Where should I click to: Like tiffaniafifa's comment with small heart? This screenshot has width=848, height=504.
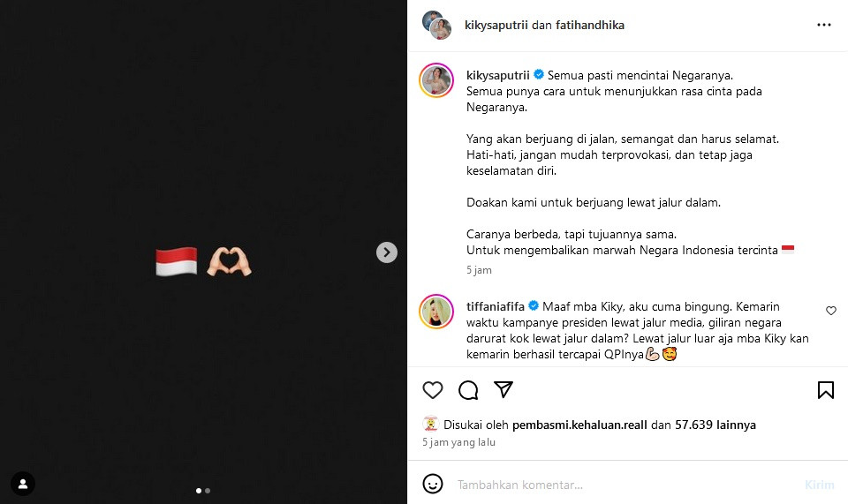pos(831,311)
